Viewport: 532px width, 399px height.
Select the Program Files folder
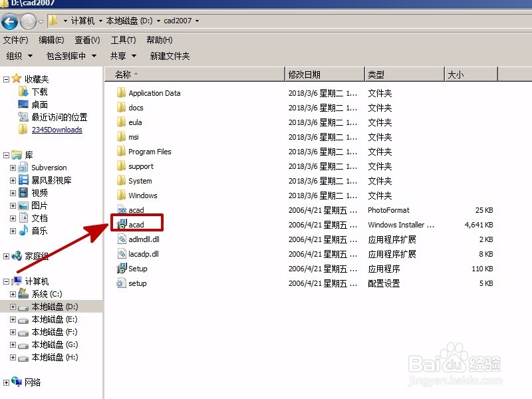point(150,152)
